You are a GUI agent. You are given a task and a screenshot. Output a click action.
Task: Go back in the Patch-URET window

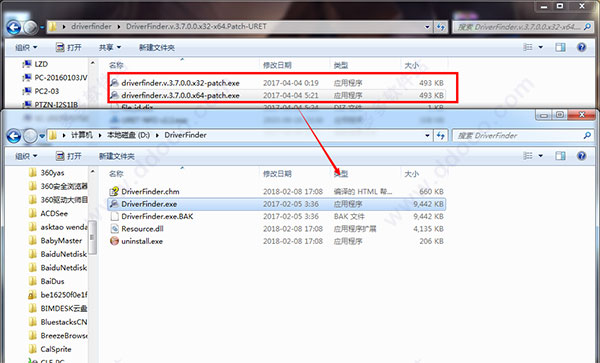pyautogui.click(x=14, y=27)
